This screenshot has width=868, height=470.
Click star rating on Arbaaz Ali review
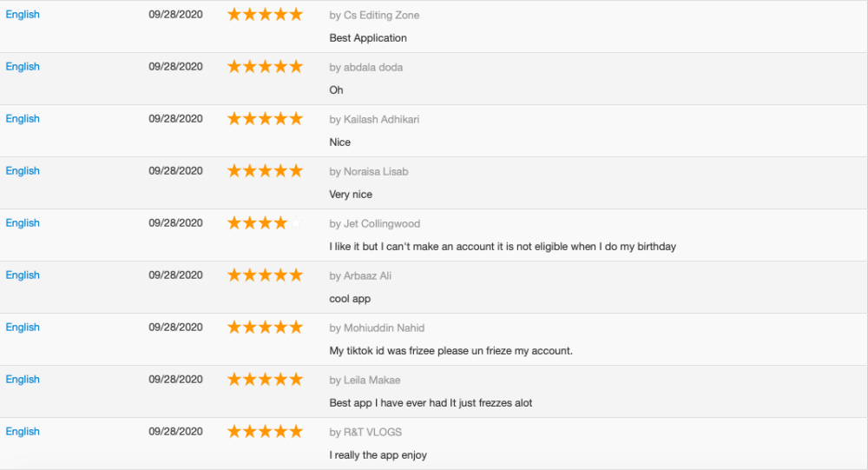click(265, 275)
